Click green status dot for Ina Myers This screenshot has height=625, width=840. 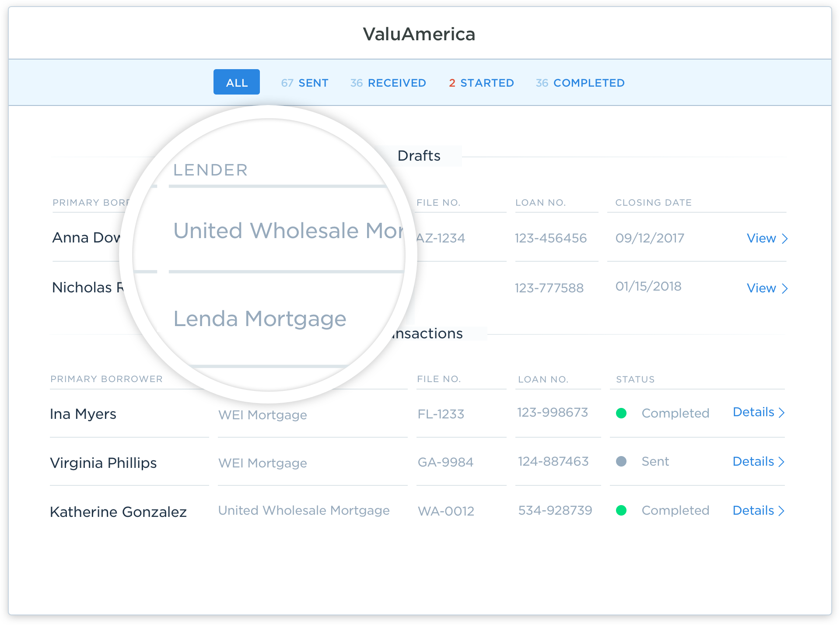tap(621, 413)
